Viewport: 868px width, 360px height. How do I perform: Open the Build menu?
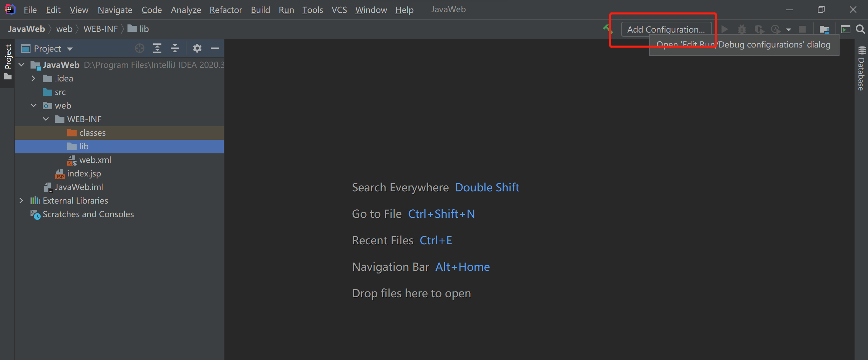pyautogui.click(x=260, y=10)
